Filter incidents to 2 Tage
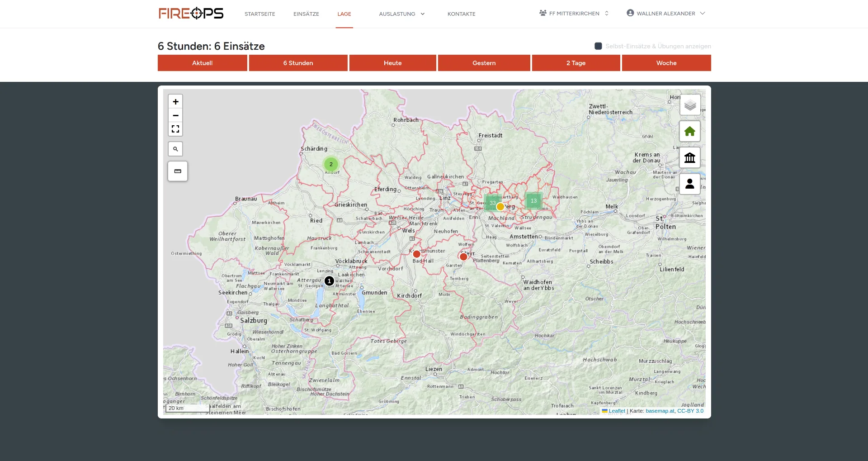The width and height of the screenshot is (868, 461). (576, 63)
